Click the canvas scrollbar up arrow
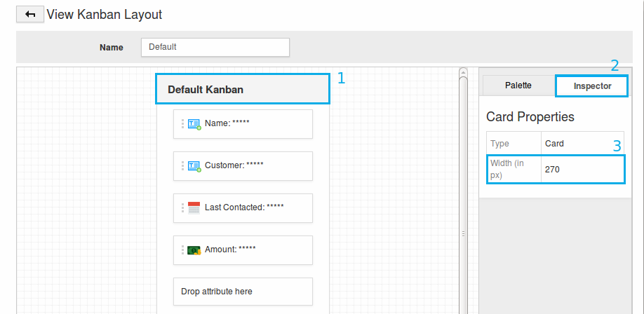The image size is (644, 314). 463,71
